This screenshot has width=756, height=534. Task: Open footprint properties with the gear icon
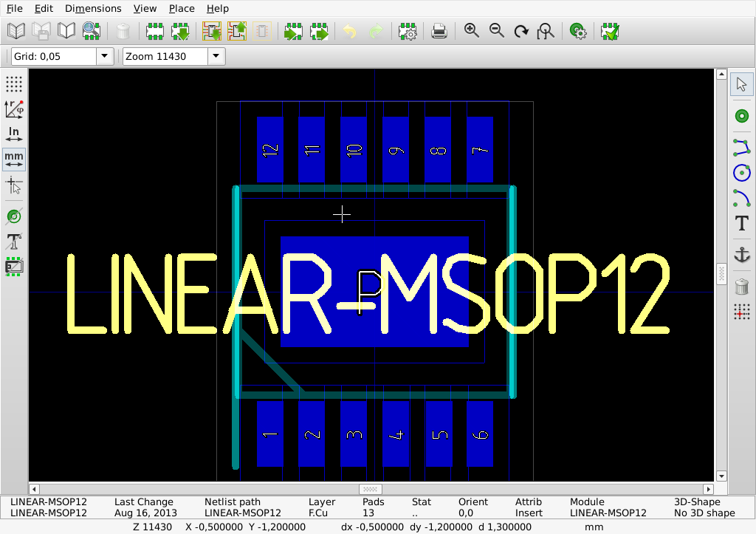point(408,31)
